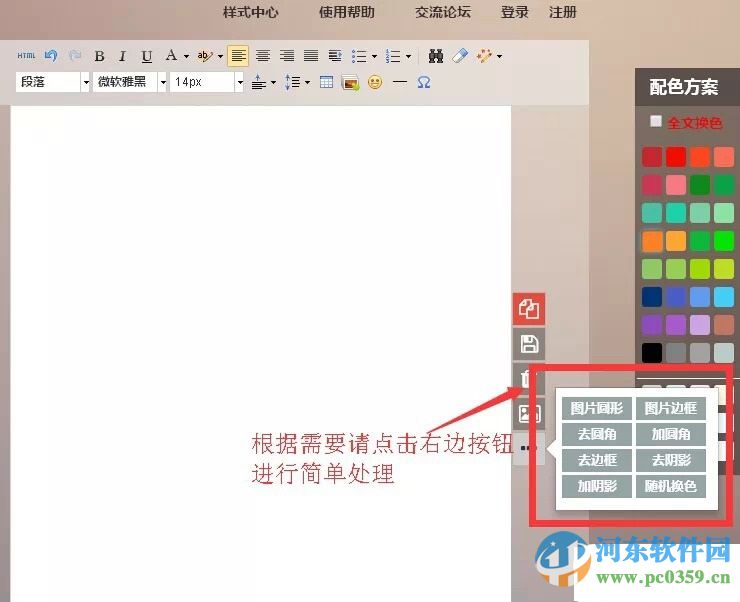Click the save floppy disk button
This screenshot has width=740, height=602.
coord(529,344)
